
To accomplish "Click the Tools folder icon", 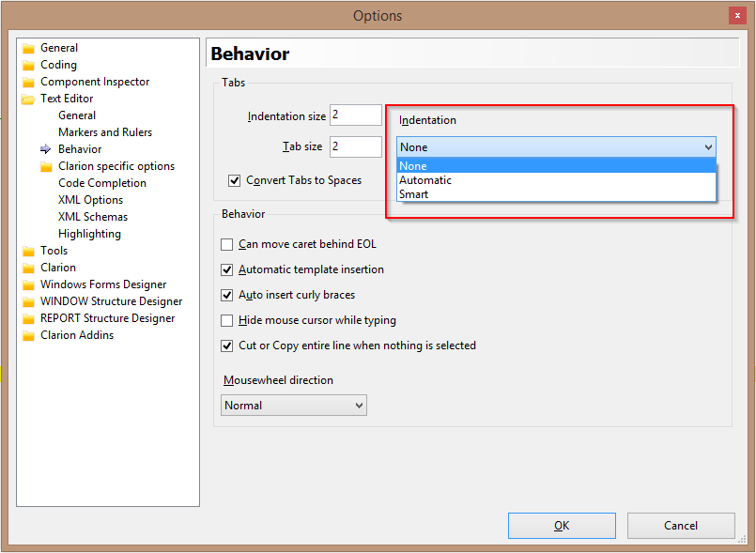I will tap(28, 252).
